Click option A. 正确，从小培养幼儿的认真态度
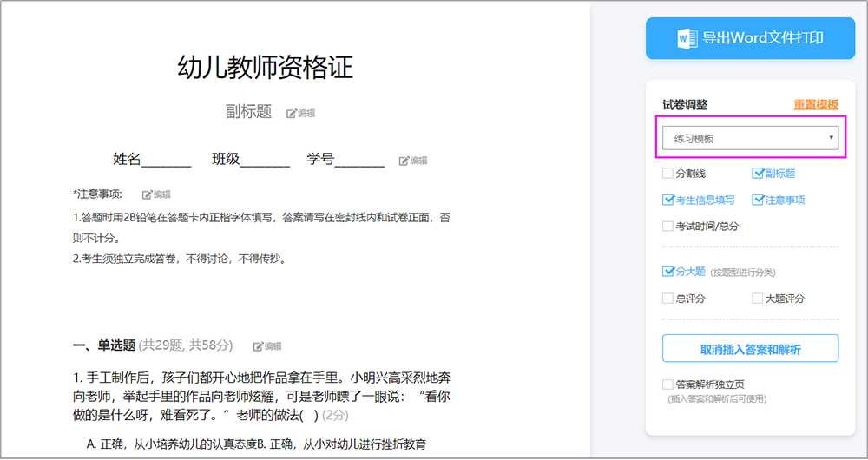868x460 pixels. tap(172, 444)
